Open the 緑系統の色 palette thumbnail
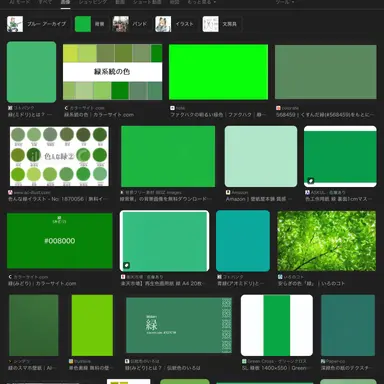384x384 pixels. click(x=113, y=72)
